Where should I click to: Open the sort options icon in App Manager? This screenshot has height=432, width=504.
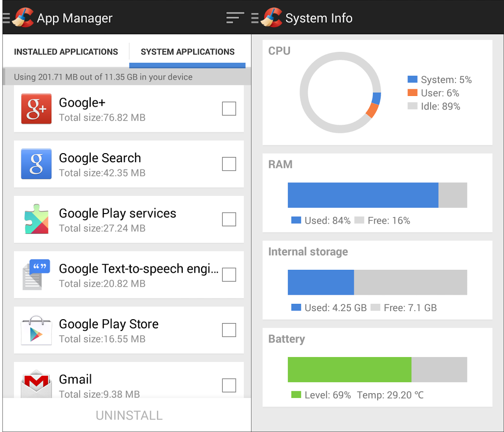(235, 18)
